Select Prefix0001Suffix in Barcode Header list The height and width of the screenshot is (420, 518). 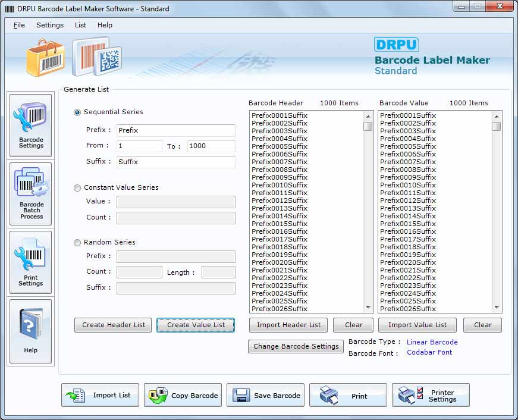[280, 115]
